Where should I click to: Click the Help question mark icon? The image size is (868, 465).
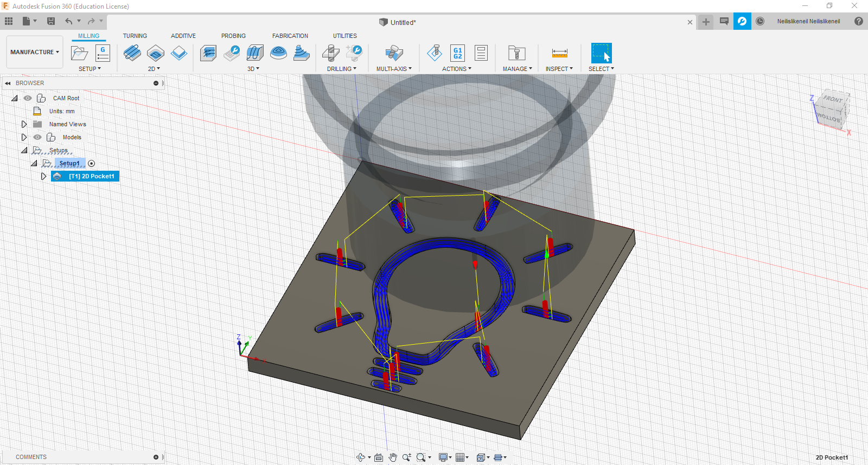(858, 21)
